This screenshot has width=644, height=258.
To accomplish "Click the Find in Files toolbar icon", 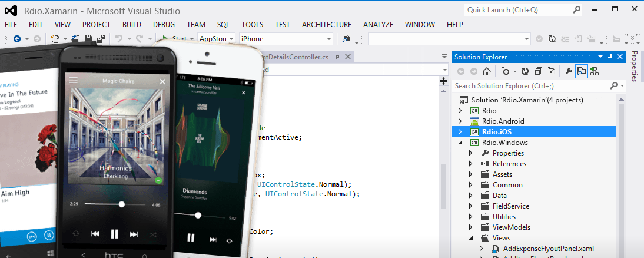I will (x=347, y=39).
